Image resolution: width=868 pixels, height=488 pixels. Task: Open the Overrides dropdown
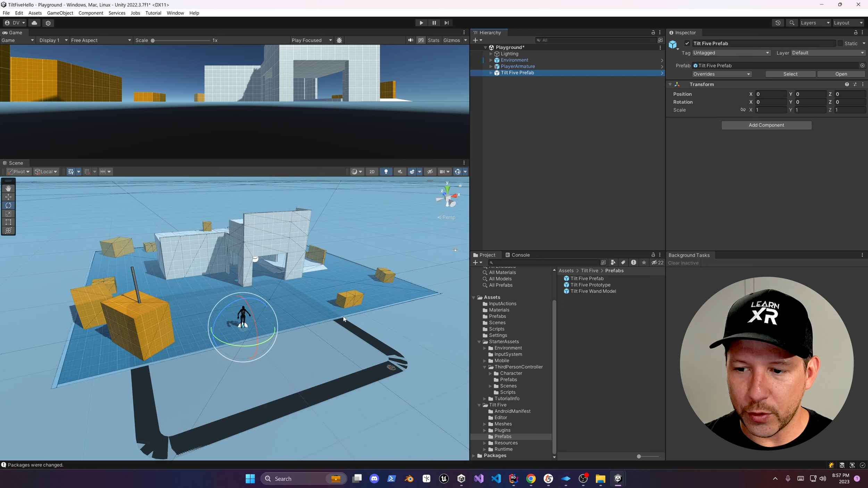(x=721, y=74)
